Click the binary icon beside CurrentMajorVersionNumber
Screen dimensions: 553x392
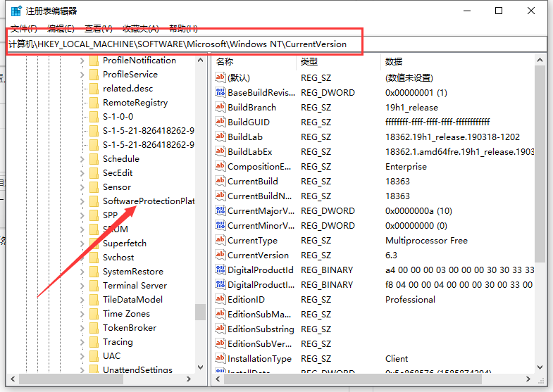(220, 211)
